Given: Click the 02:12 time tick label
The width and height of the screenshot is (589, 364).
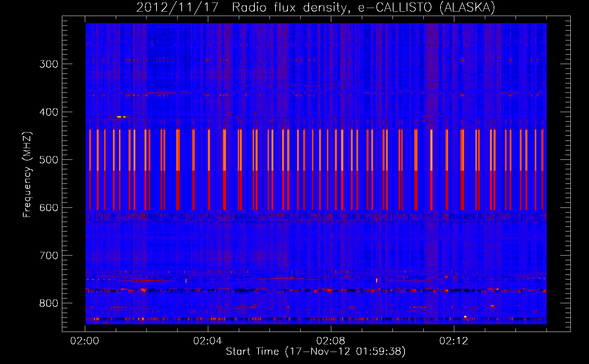Looking at the screenshot, I should (x=454, y=341).
